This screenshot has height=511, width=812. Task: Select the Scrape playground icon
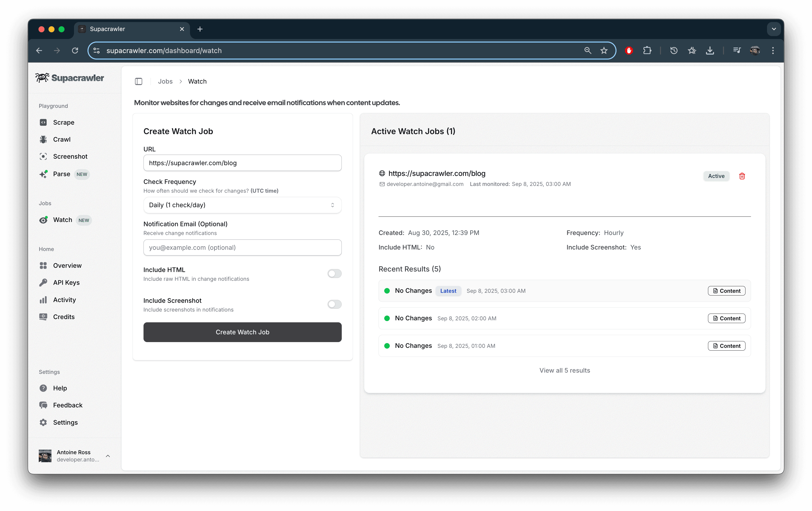43,122
